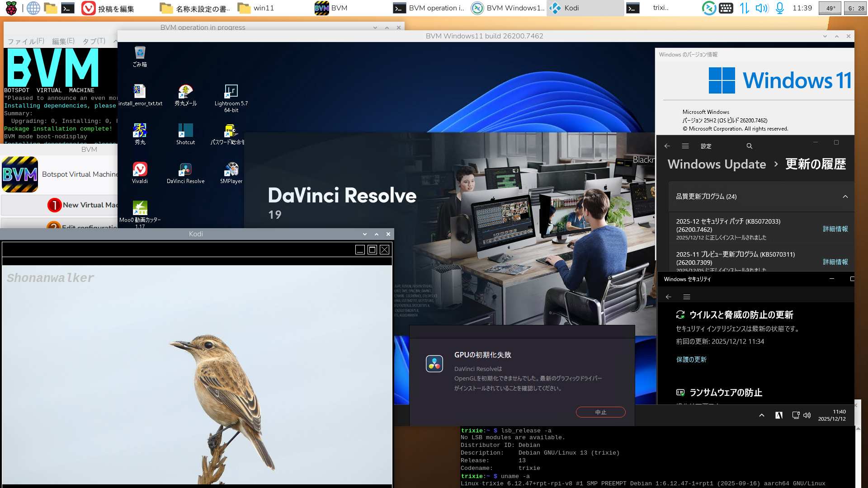The height and width of the screenshot is (488, 868).
Task: Toggle Windows Security hamburger menu
Action: (687, 297)
